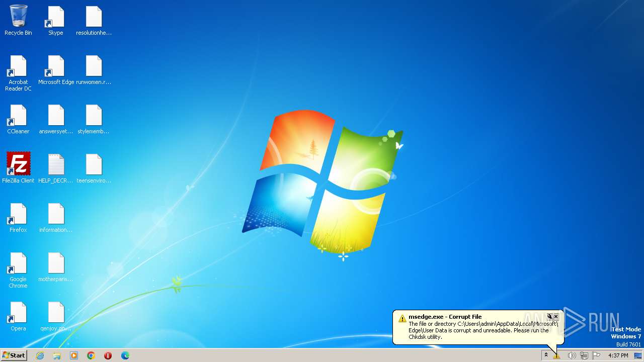Select the Skype shortcut on desktop
The image size is (644, 362).
[x=56, y=20]
